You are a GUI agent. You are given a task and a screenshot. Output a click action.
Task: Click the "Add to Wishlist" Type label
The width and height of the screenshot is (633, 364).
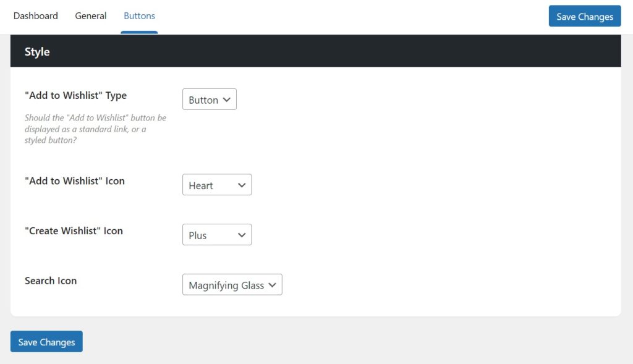pos(75,95)
